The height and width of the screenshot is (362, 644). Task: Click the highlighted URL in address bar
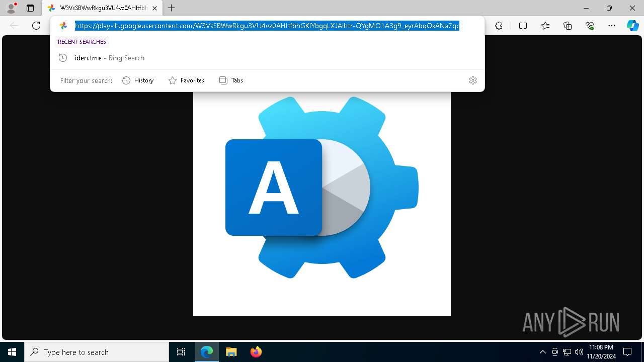[x=267, y=26]
